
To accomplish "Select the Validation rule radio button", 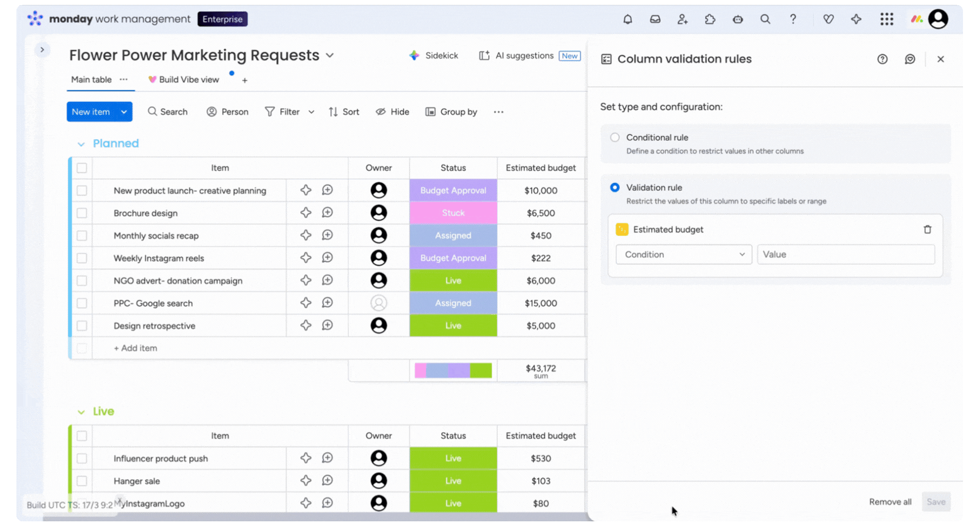I will pos(615,188).
